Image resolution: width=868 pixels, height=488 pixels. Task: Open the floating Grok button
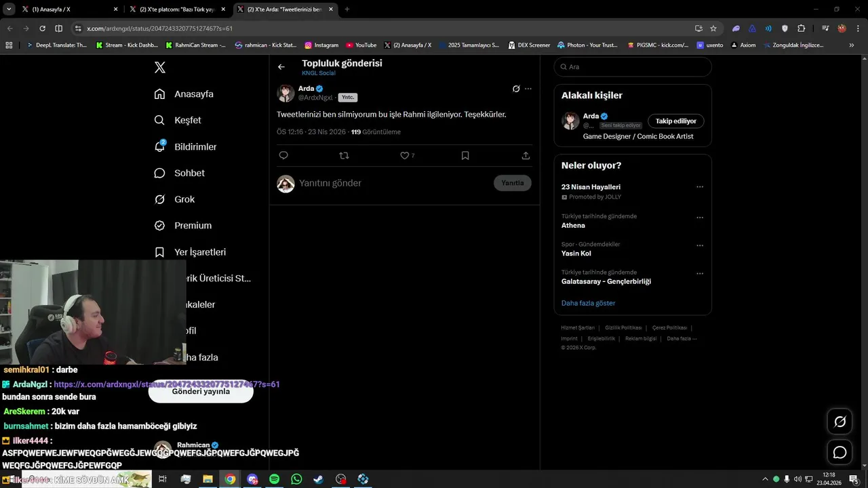[x=840, y=422]
